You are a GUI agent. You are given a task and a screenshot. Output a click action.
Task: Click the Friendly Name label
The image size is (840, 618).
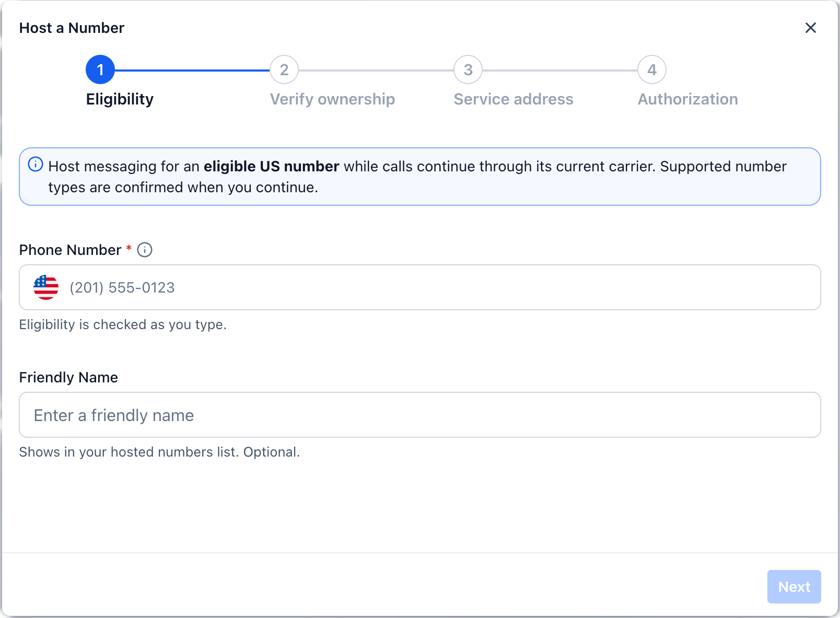[x=68, y=377]
